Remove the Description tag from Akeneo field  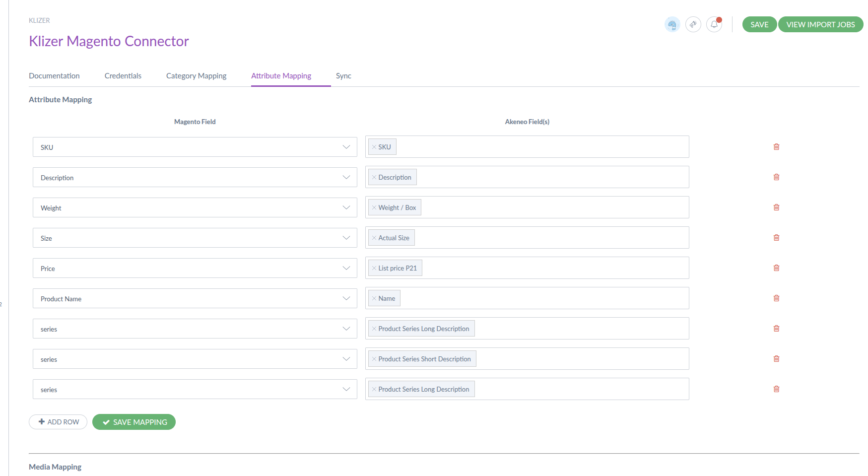[x=374, y=177]
